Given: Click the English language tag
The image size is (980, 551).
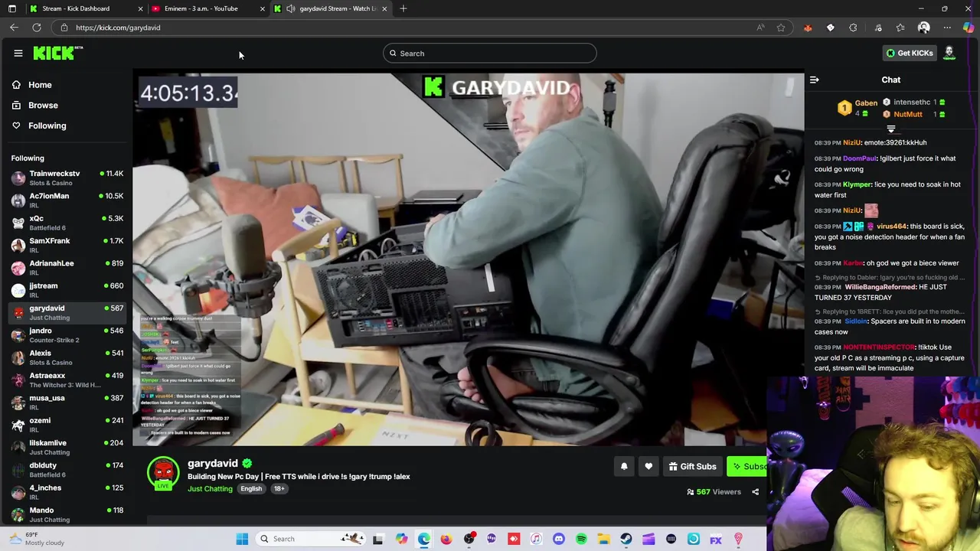Looking at the screenshot, I should click(251, 489).
